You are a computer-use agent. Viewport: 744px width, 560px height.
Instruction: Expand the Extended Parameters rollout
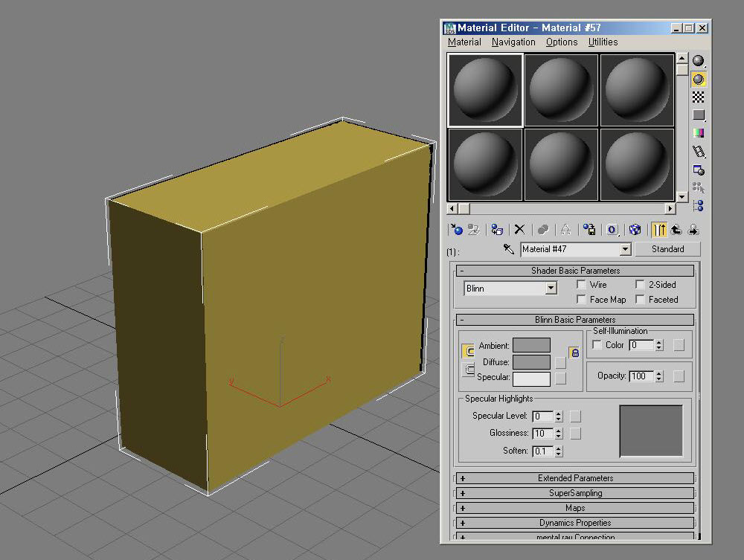575,478
